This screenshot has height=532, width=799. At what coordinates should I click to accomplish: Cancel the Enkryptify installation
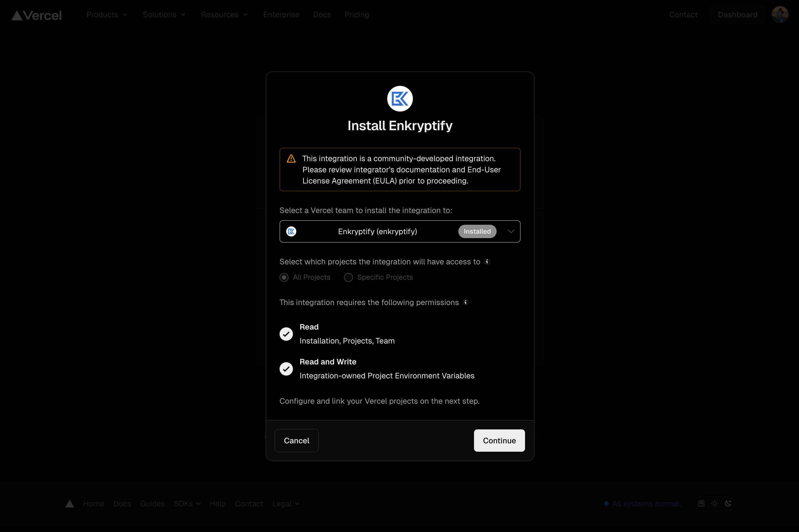coord(296,440)
